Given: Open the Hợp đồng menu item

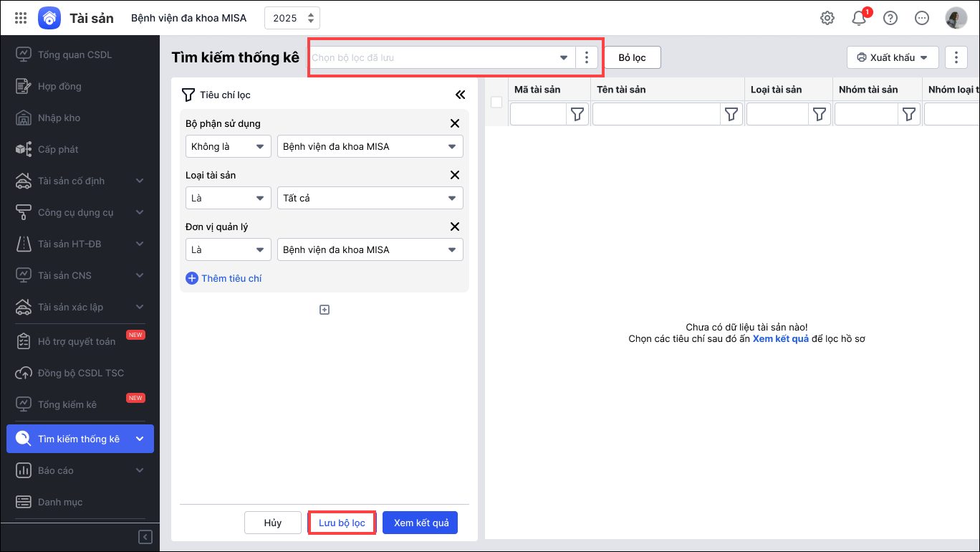Looking at the screenshot, I should pos(59,86).
